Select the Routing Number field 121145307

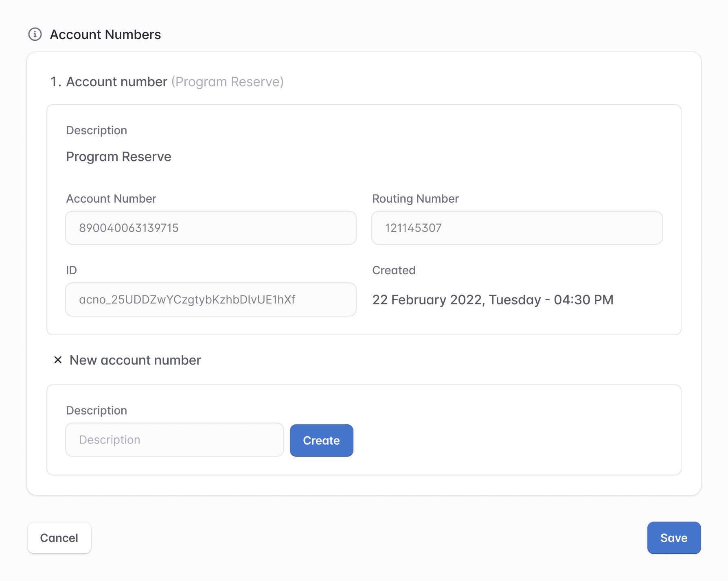click(x=516, y=228)
